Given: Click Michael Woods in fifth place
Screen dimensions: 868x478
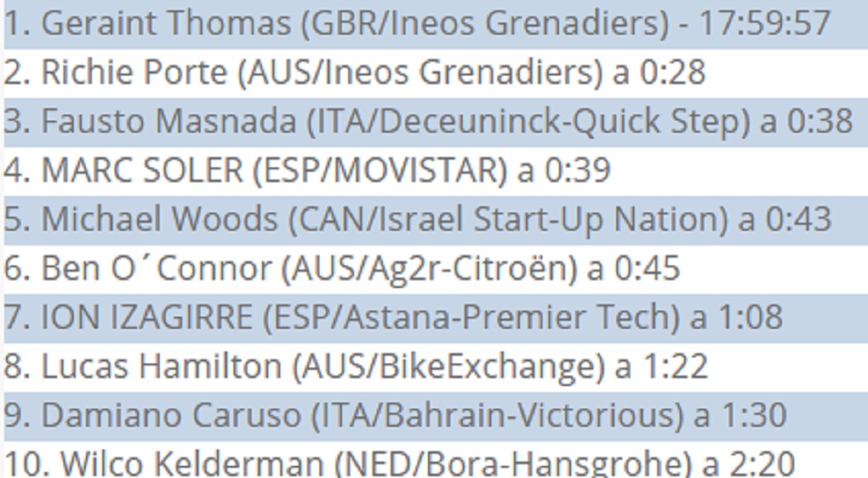Looking at the screenshot, I should pos(160,219).
